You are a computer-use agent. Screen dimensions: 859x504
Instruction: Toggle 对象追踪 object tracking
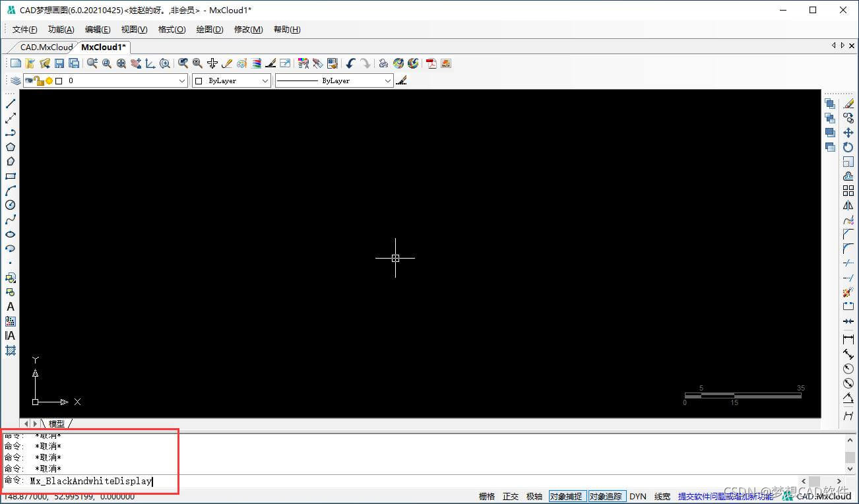606,496
